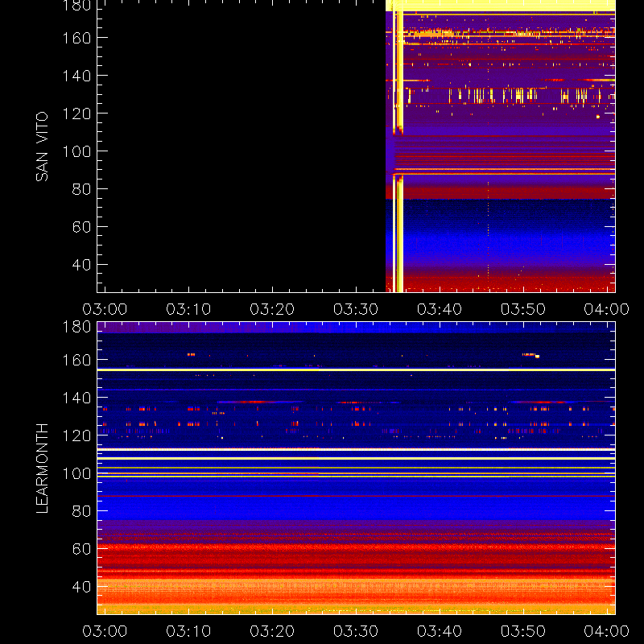644x644 pixels.
Task: Click the LEARMONTH axis label
Action: pyautogui.click(x=42, y=469)
